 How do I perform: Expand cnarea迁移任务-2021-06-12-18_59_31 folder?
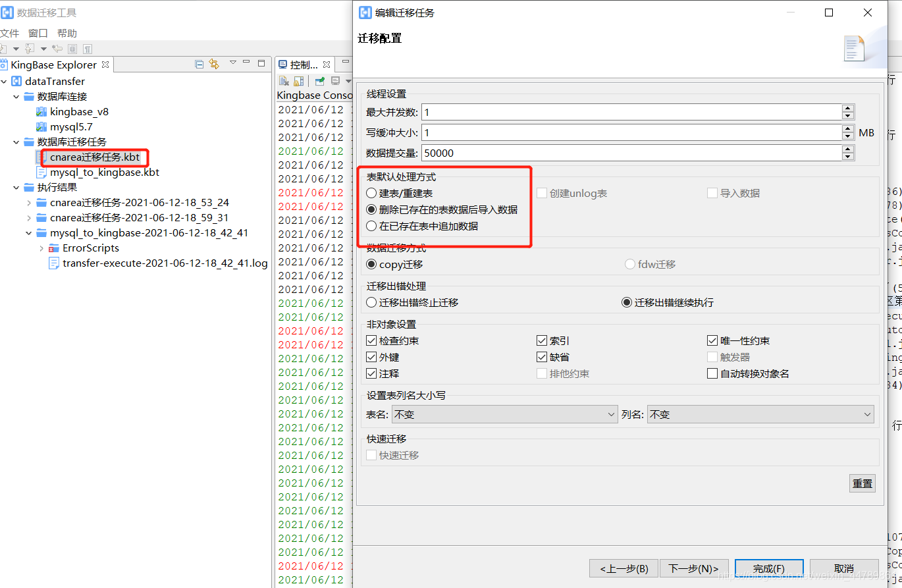pos(30,217)
